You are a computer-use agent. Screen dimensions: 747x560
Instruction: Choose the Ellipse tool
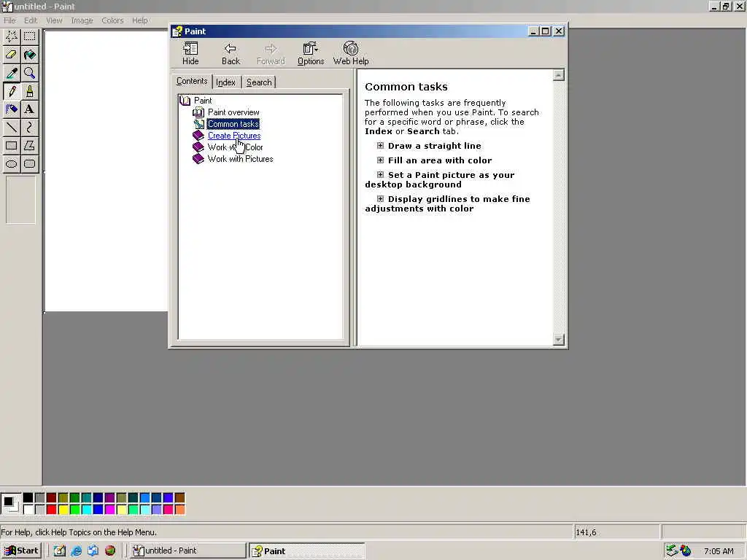click(x=12, y=164)
